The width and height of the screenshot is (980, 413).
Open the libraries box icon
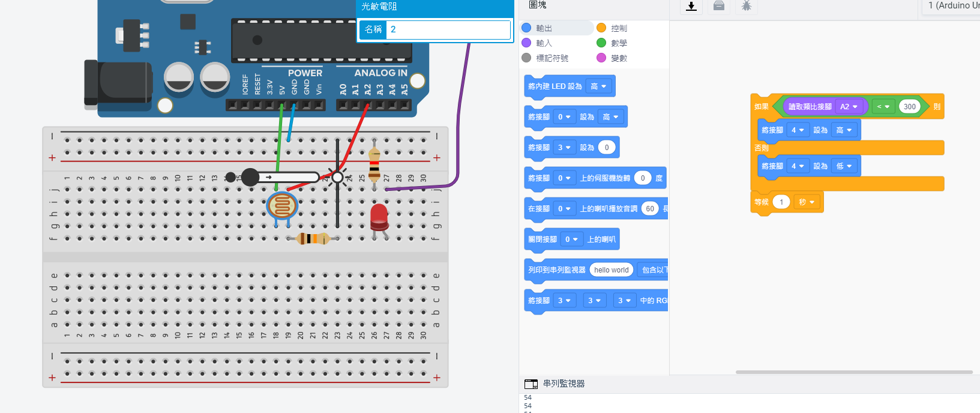click(718, 6)
